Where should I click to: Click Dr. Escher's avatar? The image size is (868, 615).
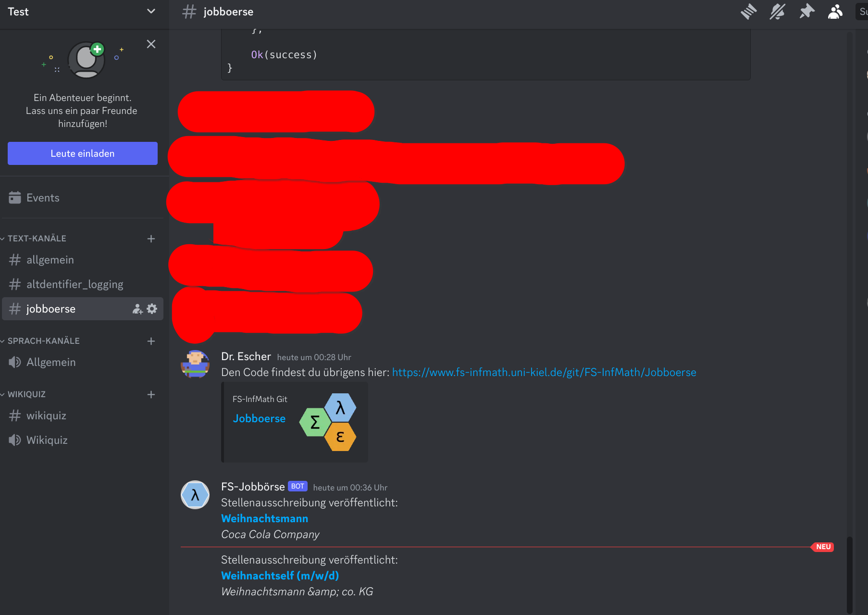[195, 364]
